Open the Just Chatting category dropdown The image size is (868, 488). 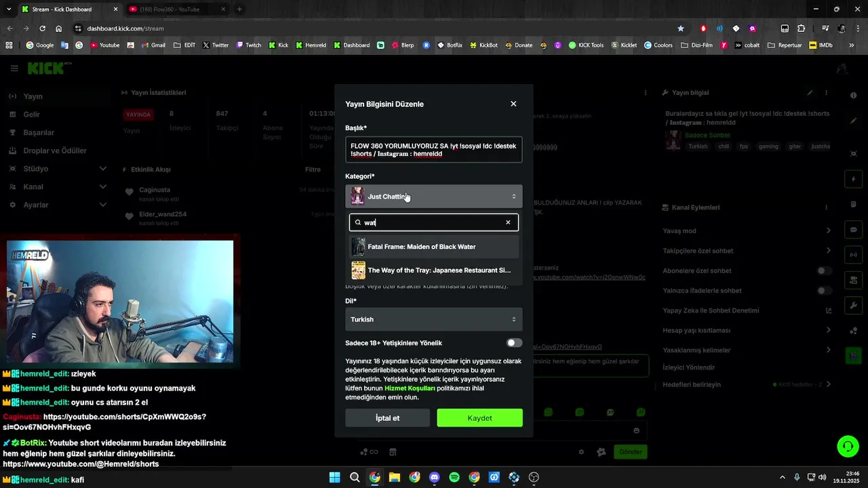pyautogui.click(x=434, y=197)
